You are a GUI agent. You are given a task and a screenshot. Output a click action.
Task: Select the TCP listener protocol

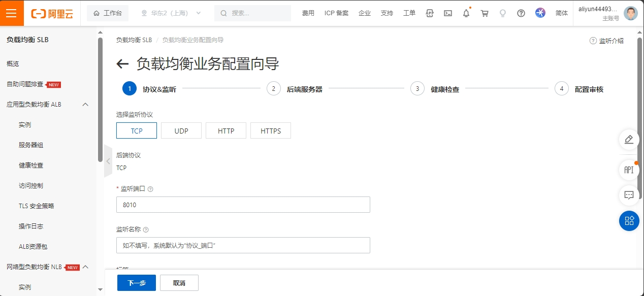click(x=137, y=130)
